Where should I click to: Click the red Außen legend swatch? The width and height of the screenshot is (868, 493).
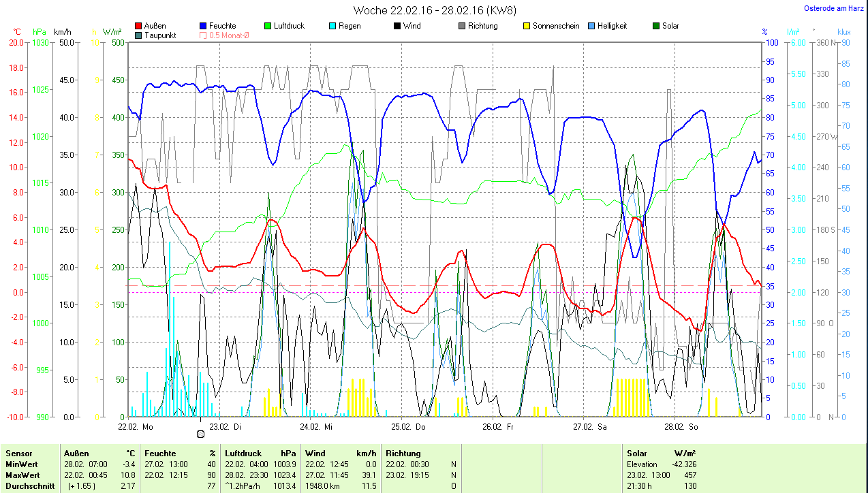(139, 26)
